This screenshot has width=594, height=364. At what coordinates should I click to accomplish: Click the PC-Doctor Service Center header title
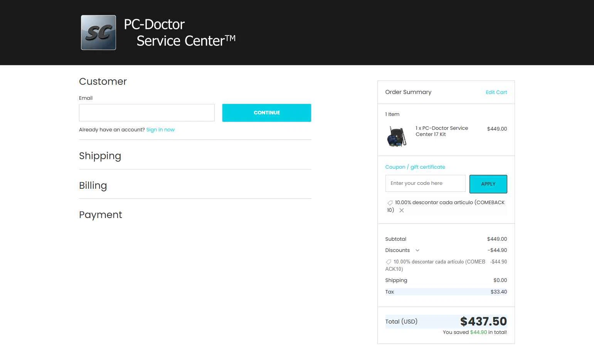pos(179,32)
